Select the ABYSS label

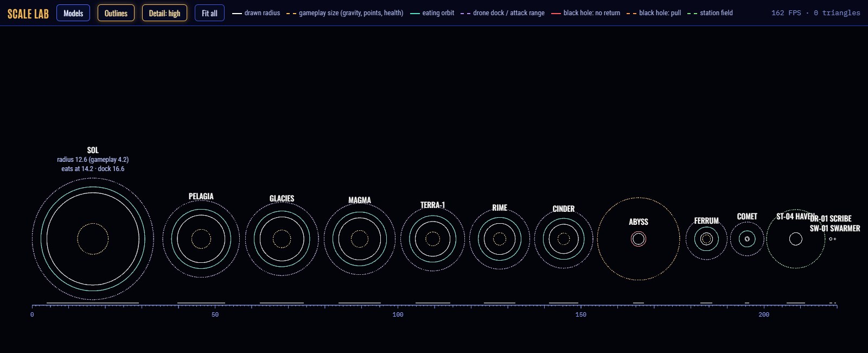click(x=639, y=222)
